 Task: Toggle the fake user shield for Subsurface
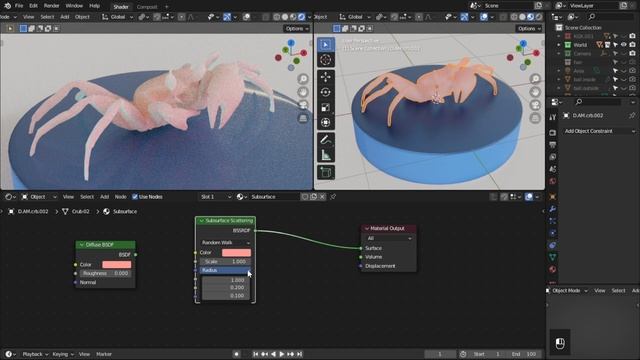tap(304, 197)
